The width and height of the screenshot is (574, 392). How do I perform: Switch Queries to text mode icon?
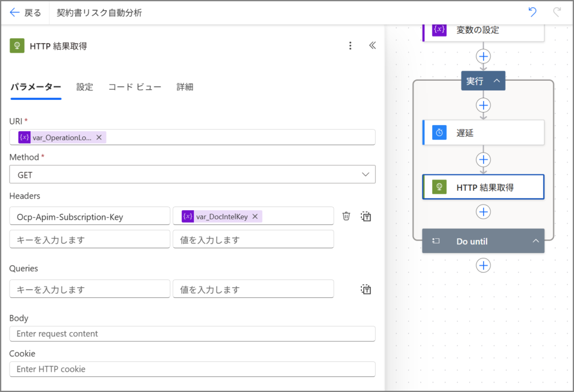click(x=366, y=289)
